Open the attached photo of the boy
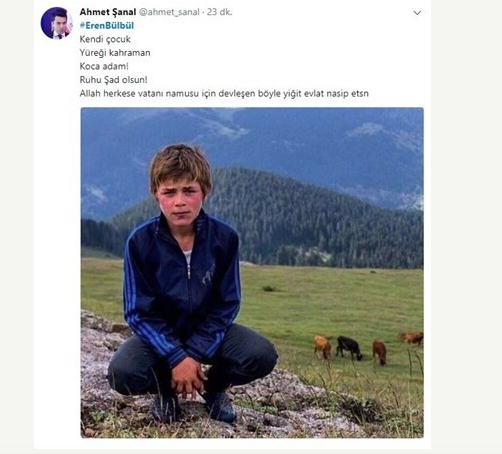 tap(252, 272)
